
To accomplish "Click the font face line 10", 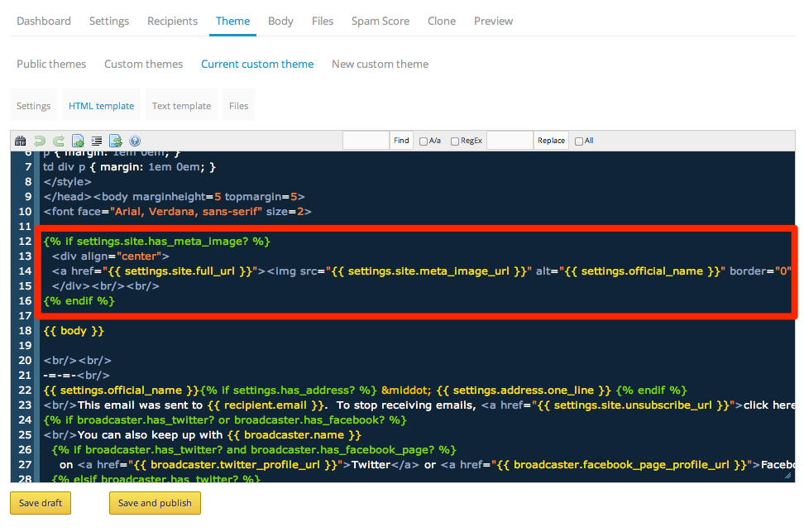I will pyautogui.click(x=177, y=211).
